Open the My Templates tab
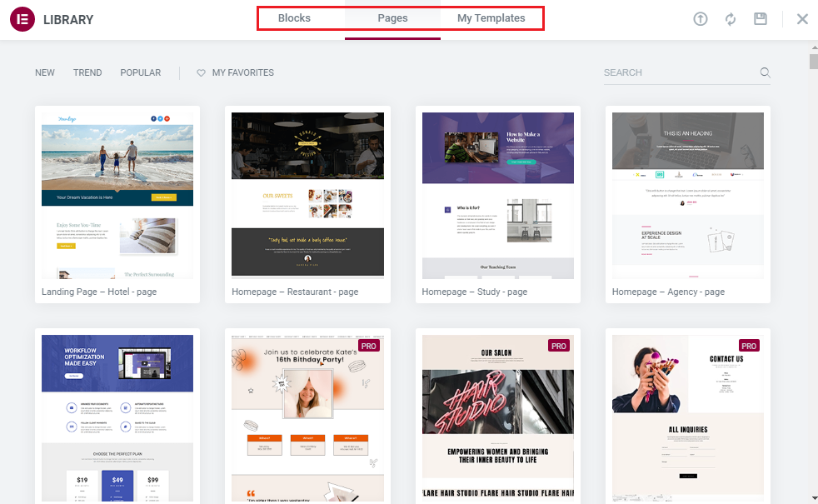The image size is (818, 504). (x=491, y=18)
